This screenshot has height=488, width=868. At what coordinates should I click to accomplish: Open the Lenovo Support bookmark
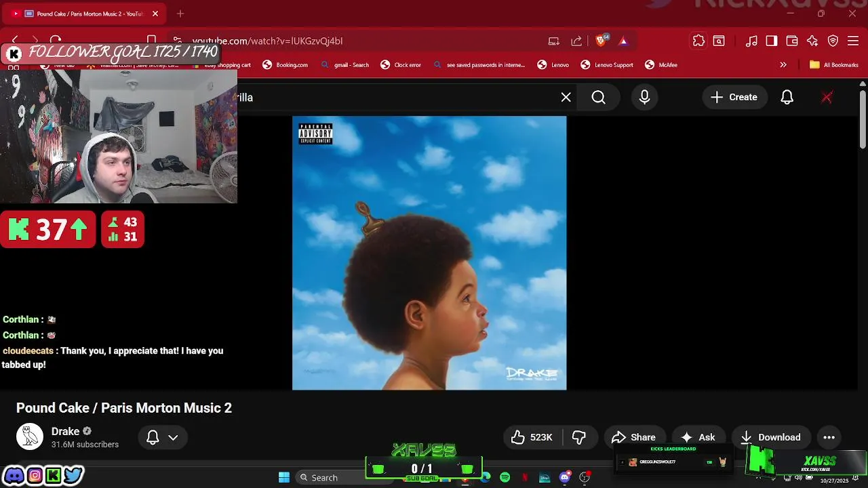tap(607, 65)
